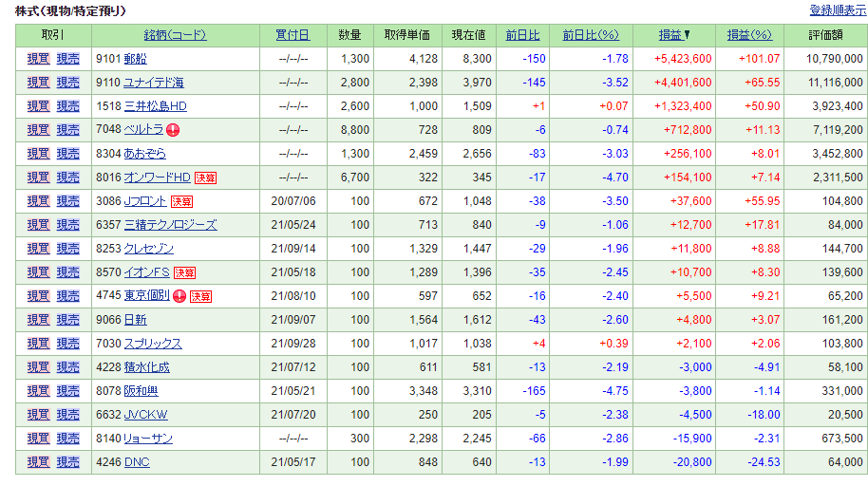Sort by 銘柄(コード) column header
Screen dimensions: 868x486
175,35
